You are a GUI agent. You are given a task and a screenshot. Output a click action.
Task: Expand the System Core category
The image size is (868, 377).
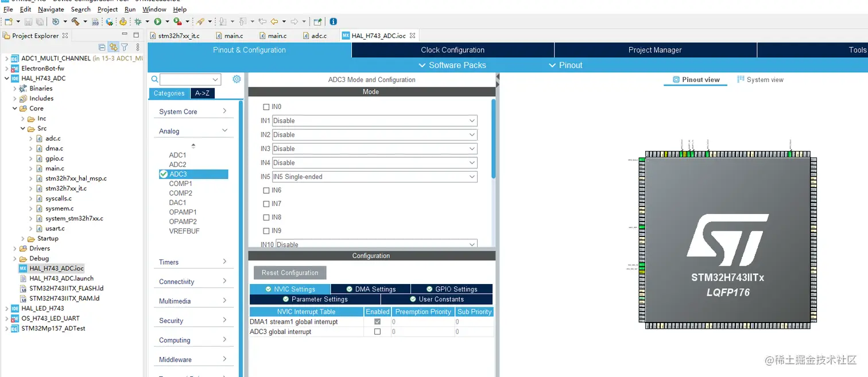pyautogui.click(x=193, y=111)
